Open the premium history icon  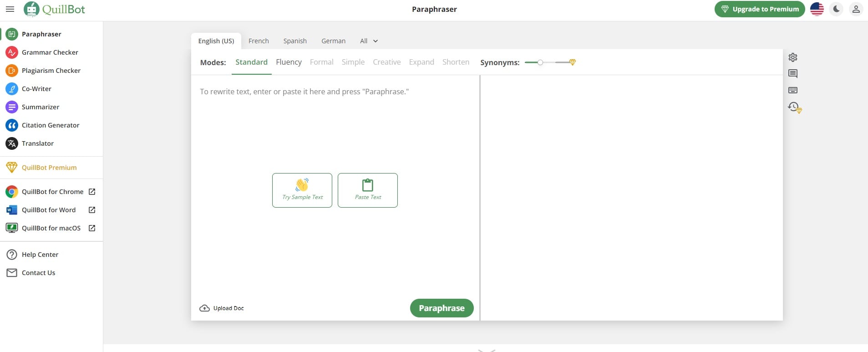click(794, 107)
